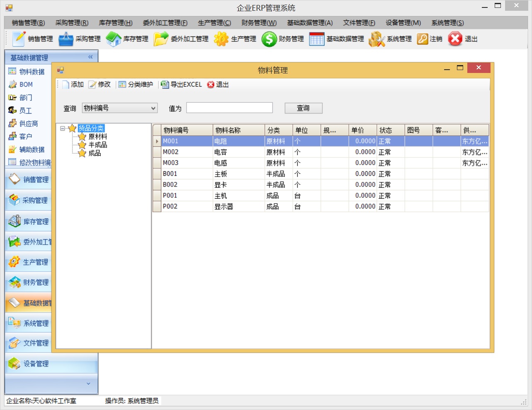This screenshot has height=410, width=532.
Task: Sort by 物料名称 column header
Action: click(x=239, y=130)
